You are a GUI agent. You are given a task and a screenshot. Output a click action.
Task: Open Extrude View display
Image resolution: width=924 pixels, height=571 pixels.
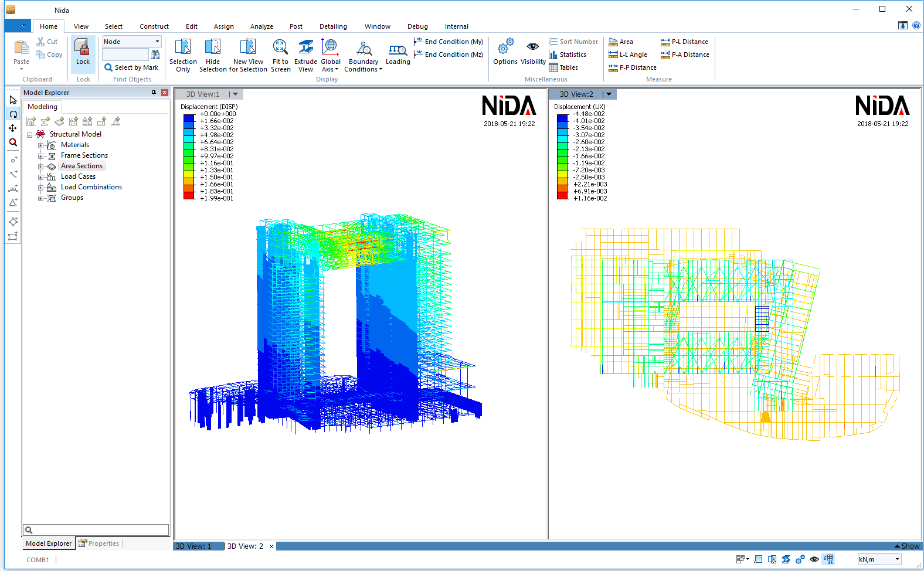(305, 56)
